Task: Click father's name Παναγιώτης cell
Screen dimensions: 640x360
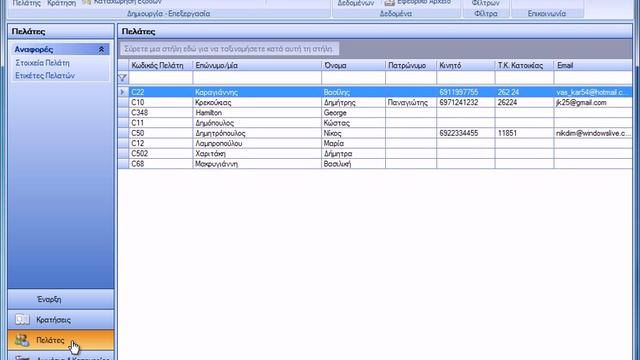Action: pos(411,102)
